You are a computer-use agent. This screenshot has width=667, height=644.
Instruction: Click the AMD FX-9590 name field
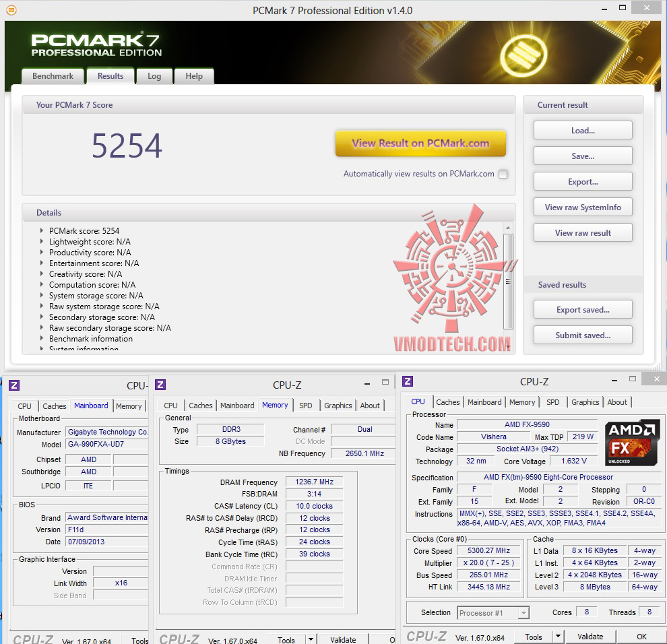pos(527,424)
